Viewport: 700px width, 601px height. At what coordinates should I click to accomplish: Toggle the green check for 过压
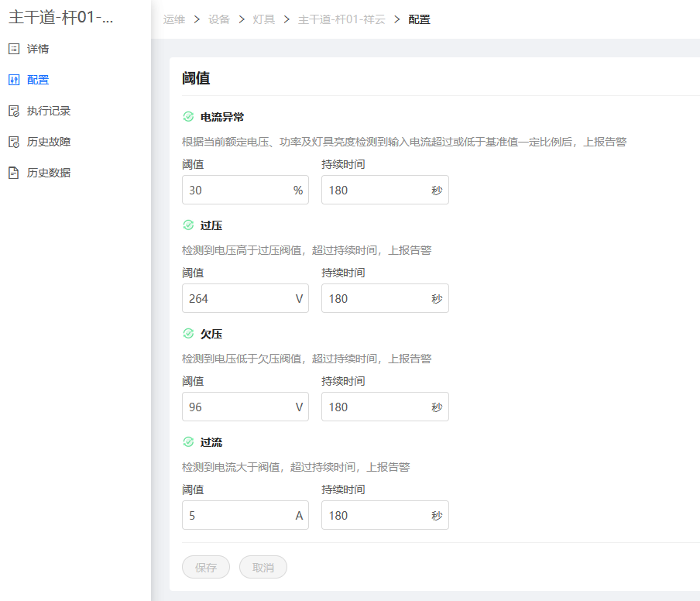coord(188,225)
